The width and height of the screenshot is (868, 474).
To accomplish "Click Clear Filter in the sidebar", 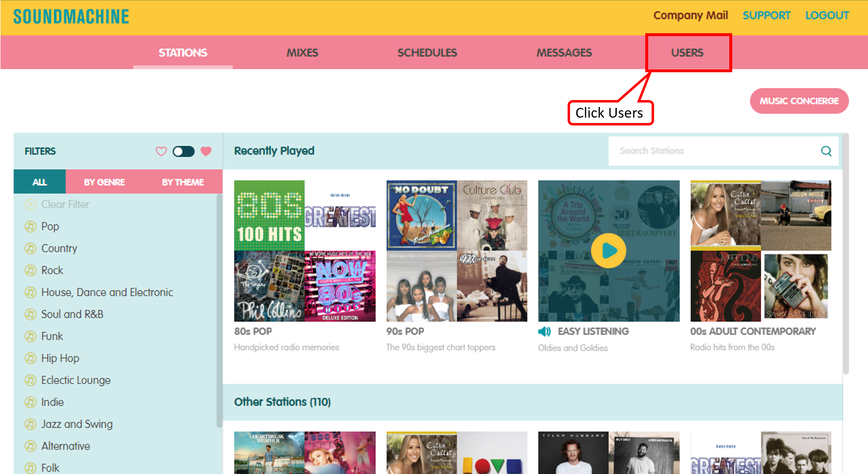I will pos(65,205).
